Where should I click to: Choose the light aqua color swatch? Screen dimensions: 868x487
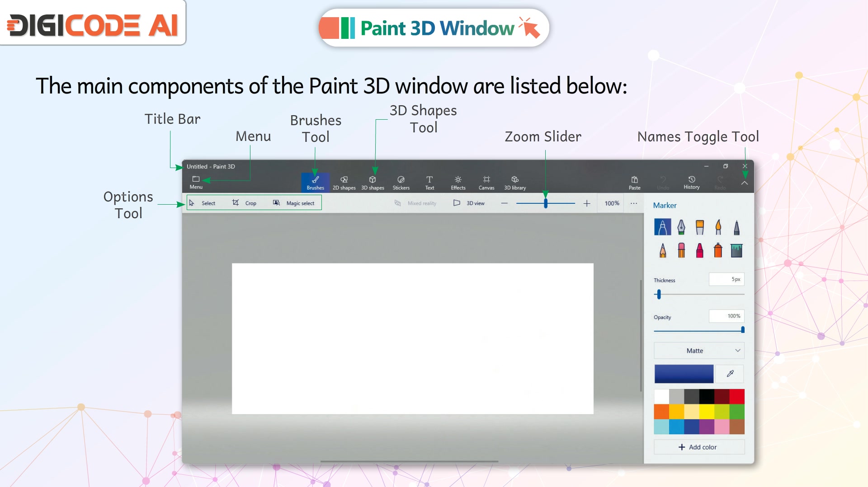[661, 426]
